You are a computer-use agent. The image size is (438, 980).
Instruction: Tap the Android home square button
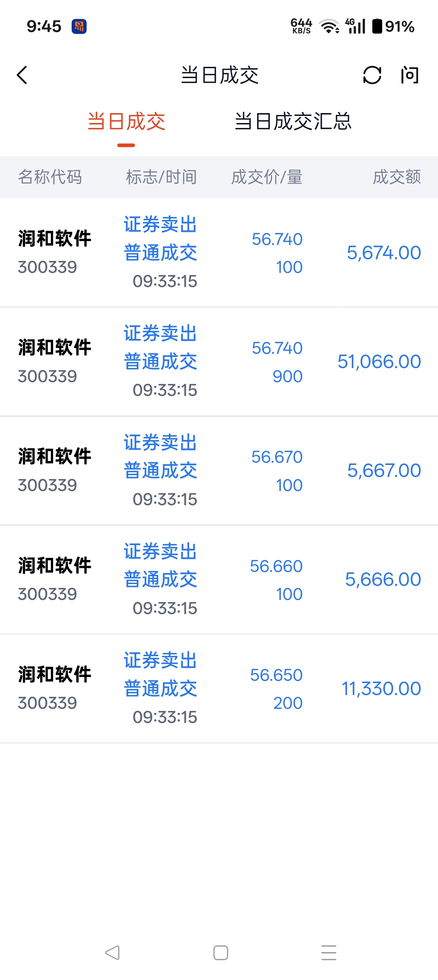[220, 953]
